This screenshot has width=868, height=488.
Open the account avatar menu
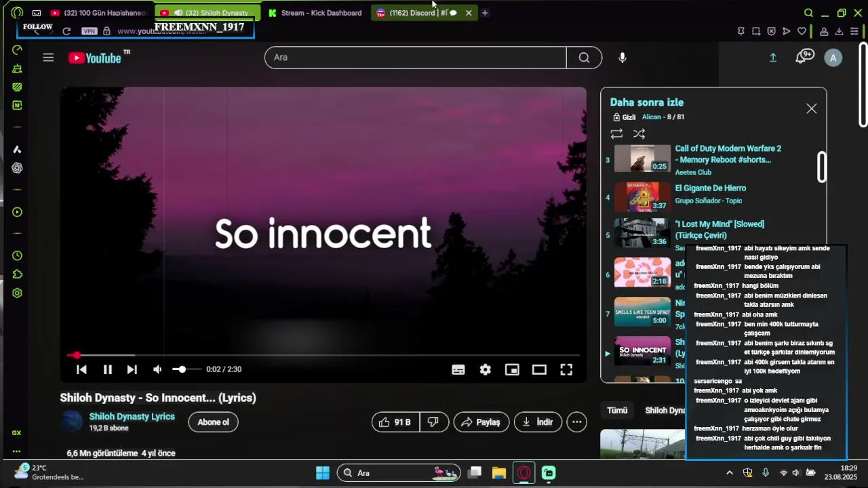[833, 58]
